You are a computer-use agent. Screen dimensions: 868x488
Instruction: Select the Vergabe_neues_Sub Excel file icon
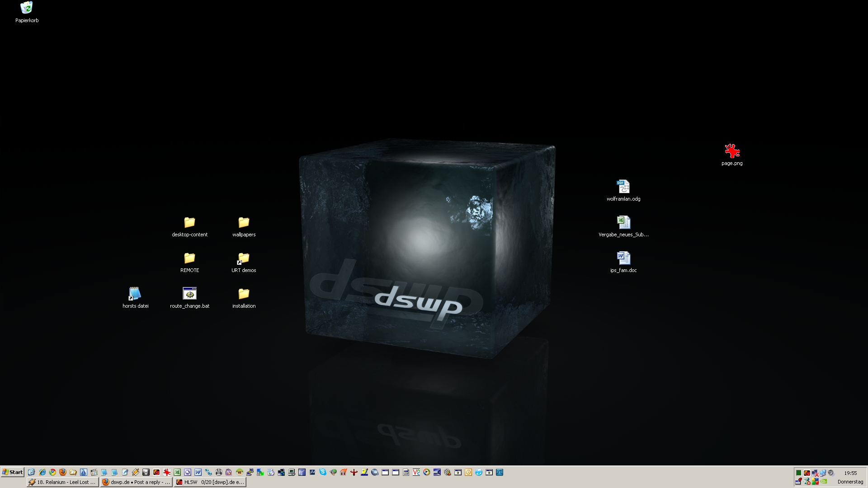[x=623, y=223]
